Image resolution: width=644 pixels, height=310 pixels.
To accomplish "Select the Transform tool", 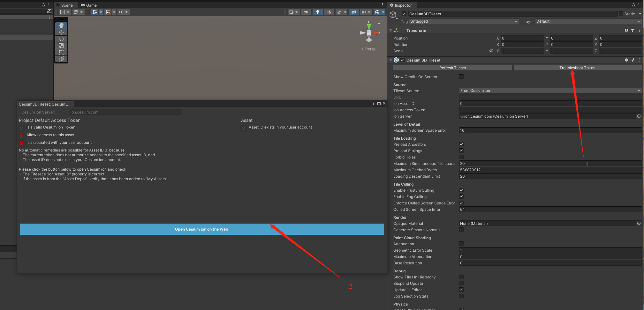I will pyautogui.click(x=61, y=59).
